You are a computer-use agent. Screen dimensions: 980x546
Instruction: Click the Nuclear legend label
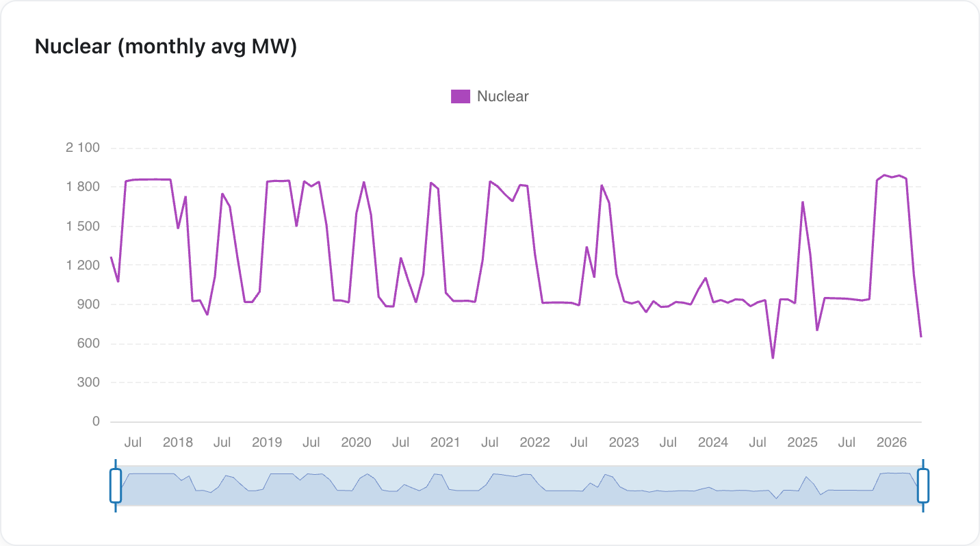point(503,96)
